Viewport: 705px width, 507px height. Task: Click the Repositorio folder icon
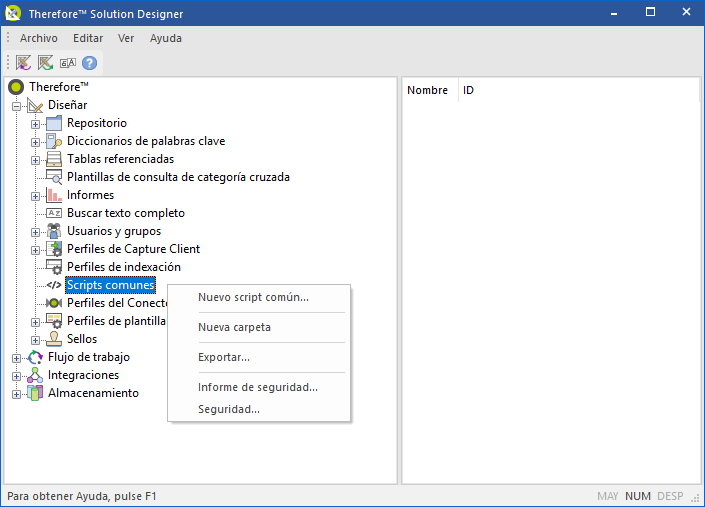(x=54, y=123)
